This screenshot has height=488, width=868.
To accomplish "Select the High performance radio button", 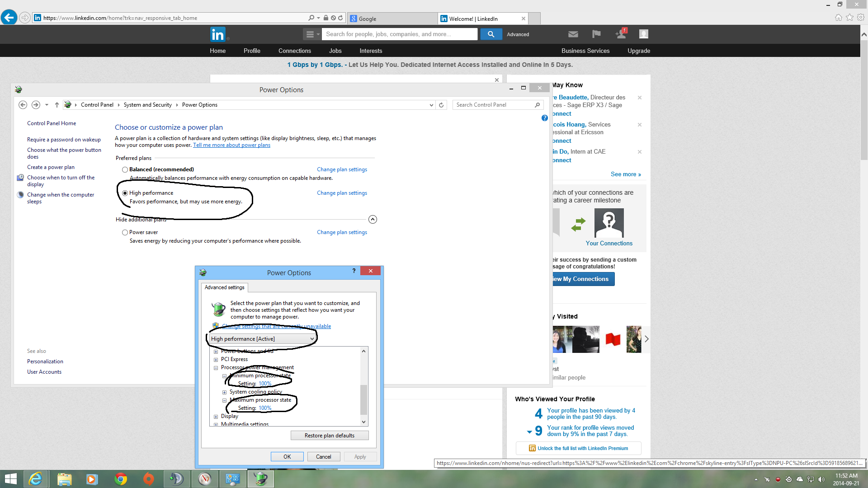I will [125, 193].
